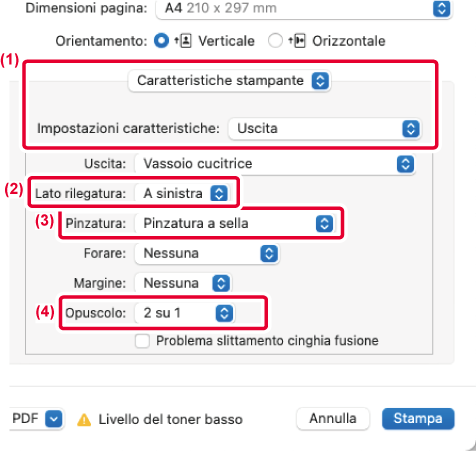
Task: Click the Forare blue arrows icon
Action: click(x=269, y=254)
